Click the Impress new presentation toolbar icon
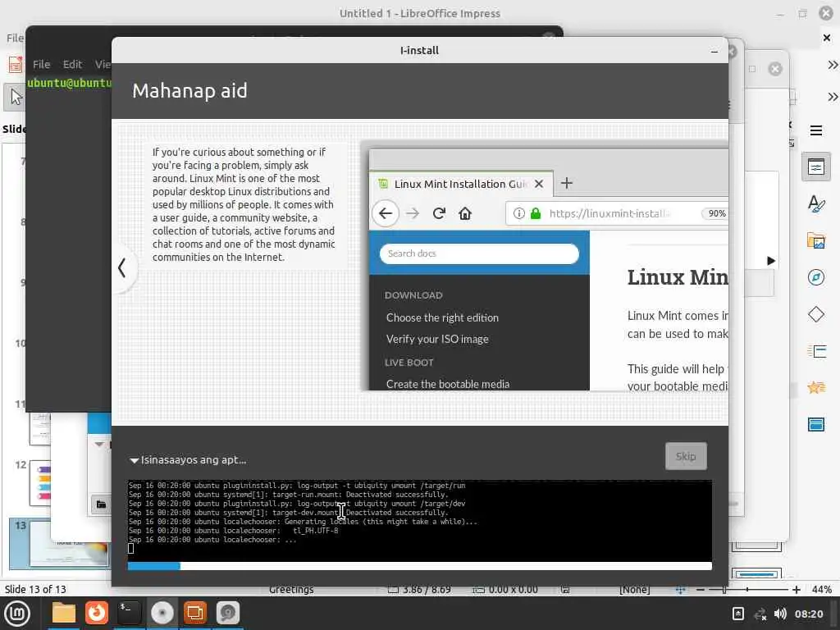Viewport: 840px width, 630px height. 15,64
